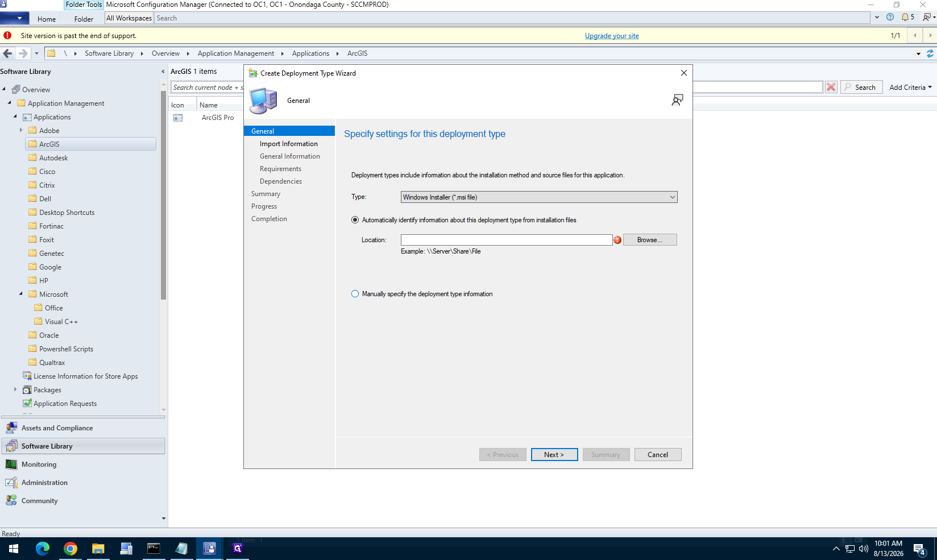
Task: Click the Windows Start button
Action: point(14,549)
